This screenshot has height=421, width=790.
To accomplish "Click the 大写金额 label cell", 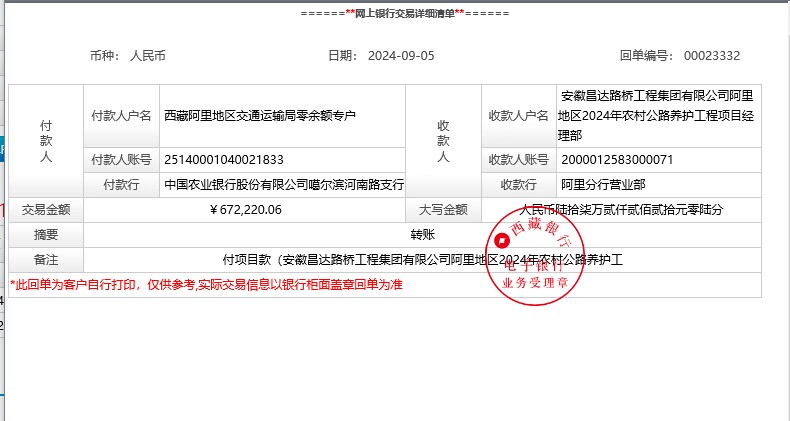I will click(443, 210).
